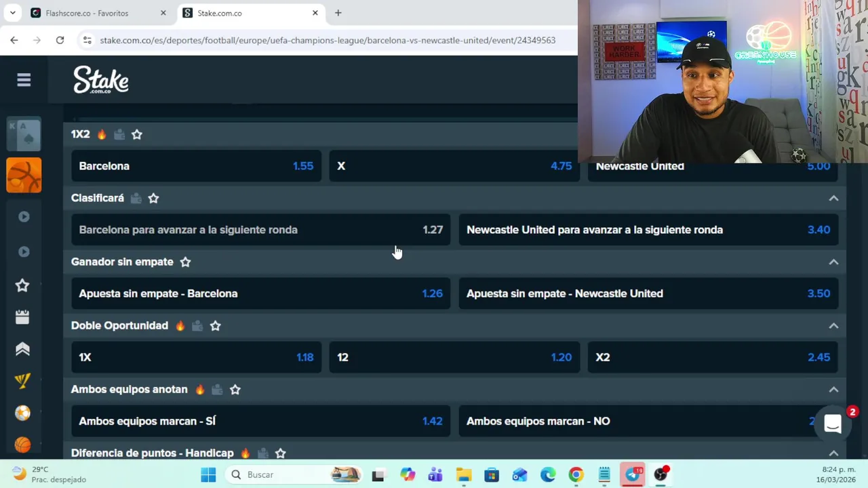
Task: Select small basketball icon at sidebar bottom
Action: (22, 445)
